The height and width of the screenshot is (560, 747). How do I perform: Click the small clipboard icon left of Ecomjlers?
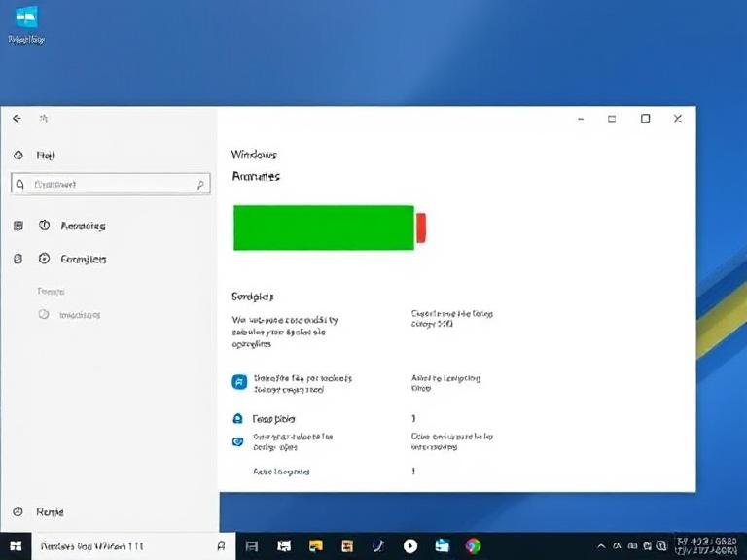pos(18,259)
